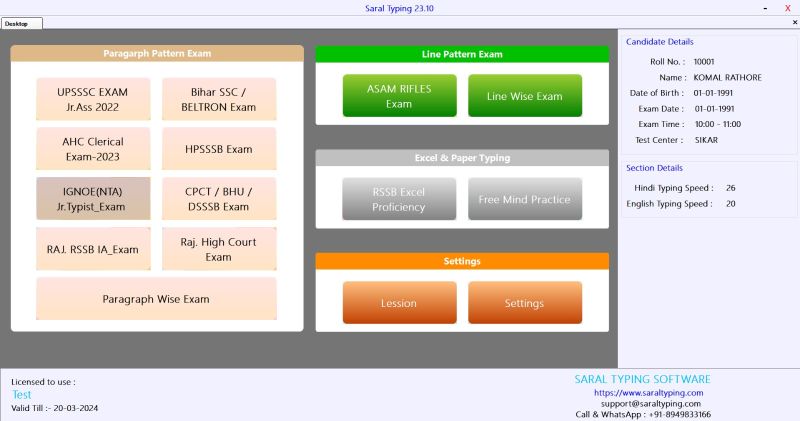This screenshot has height=421, width=800.
Task: Close the window with red X
Action: pos(787,8)
